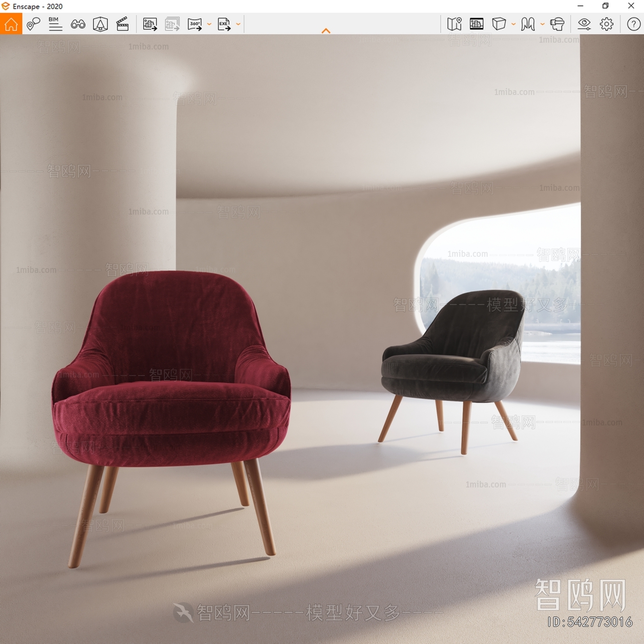644x644 pixels.
Task: Open projection mode dropdown arrow
Action: pos(514,24)
